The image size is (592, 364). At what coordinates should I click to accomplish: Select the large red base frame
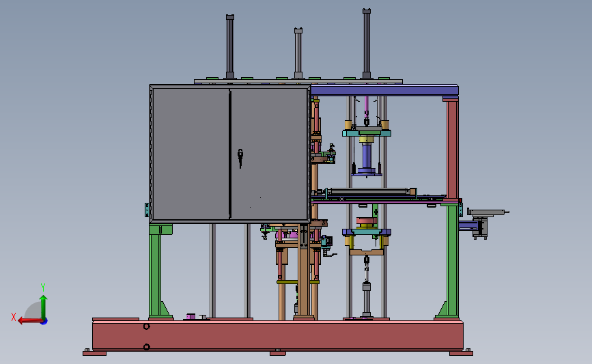pyautogui.click(x=278, y=335)
